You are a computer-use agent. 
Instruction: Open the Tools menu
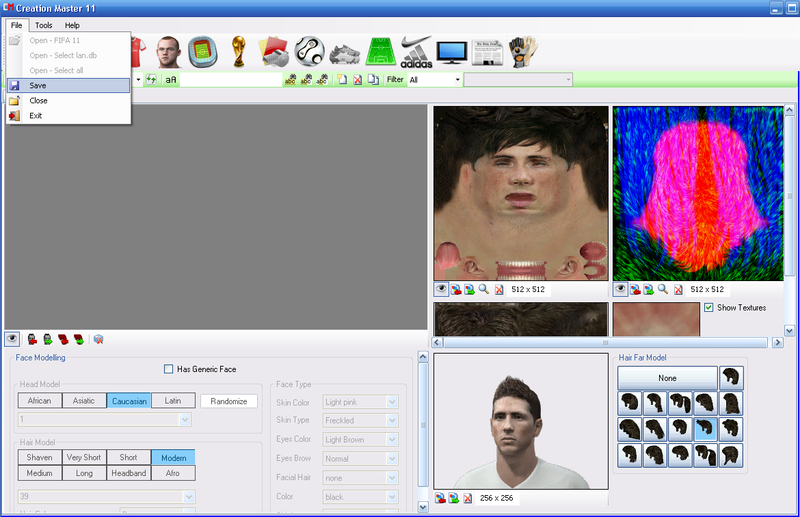(x=44, y=24)
